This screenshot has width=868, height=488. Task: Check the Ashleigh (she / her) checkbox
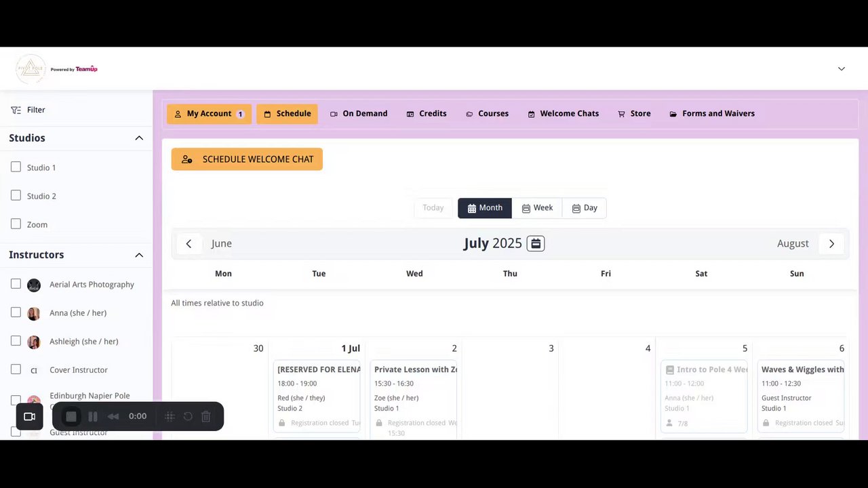[x=16, y=341]
